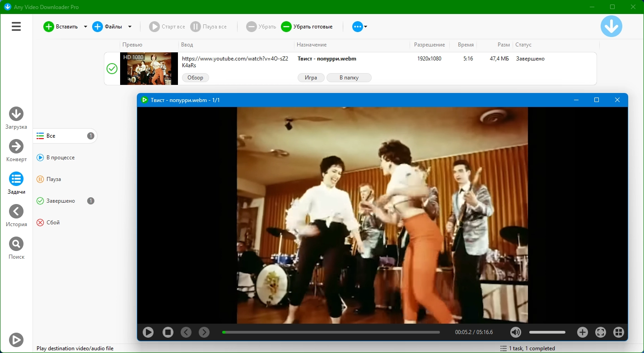Click the Завершено status in task row
The height and width of the screenshot is (353, 644).
[530, 59]
